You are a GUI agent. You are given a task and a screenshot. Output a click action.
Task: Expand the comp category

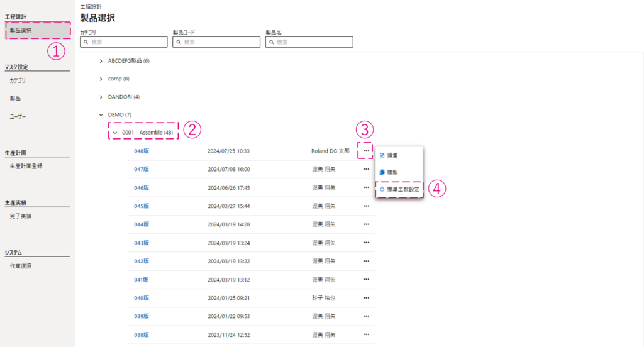click(101, 79)
